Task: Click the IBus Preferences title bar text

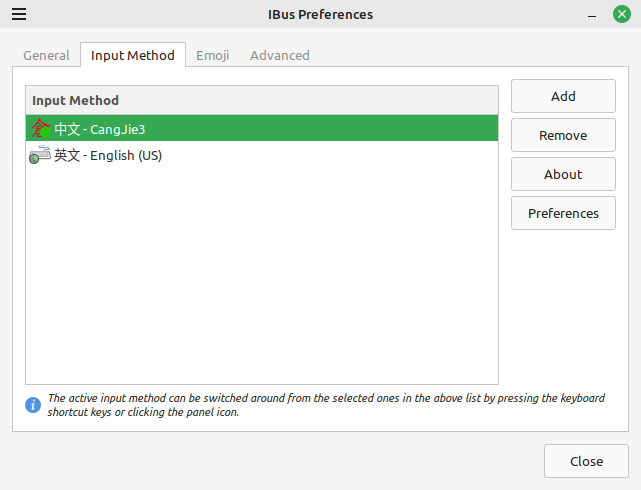Action: click(x=320, y=15)
